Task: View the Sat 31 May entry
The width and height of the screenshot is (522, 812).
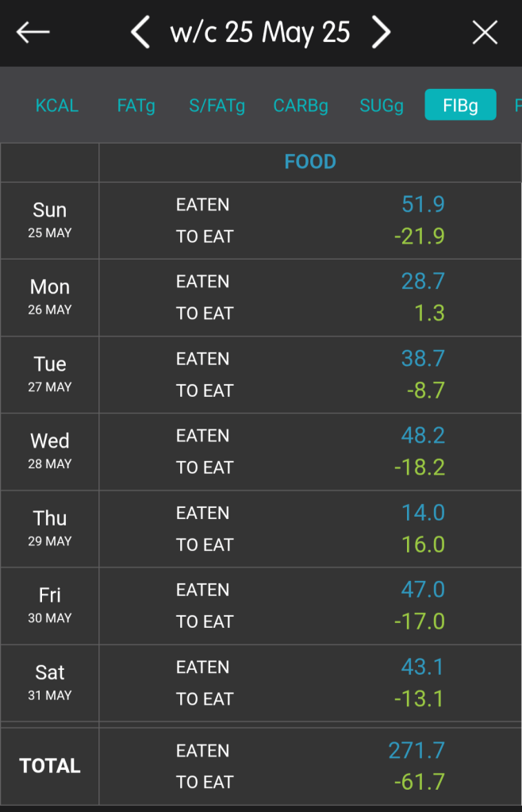Action: [x=50, y=682]
